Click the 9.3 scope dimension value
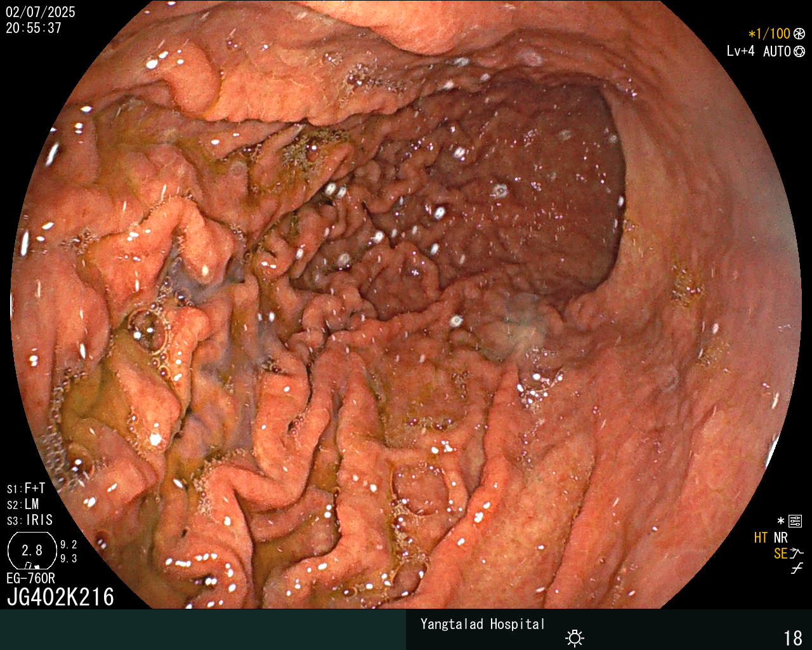The image size is (812, 650). pos(69,559)
